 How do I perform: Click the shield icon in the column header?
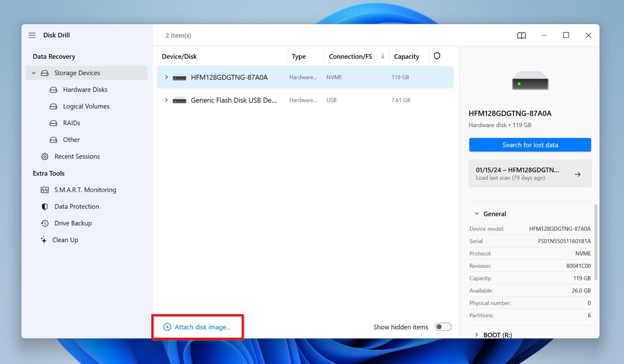(x=437, y=56)
